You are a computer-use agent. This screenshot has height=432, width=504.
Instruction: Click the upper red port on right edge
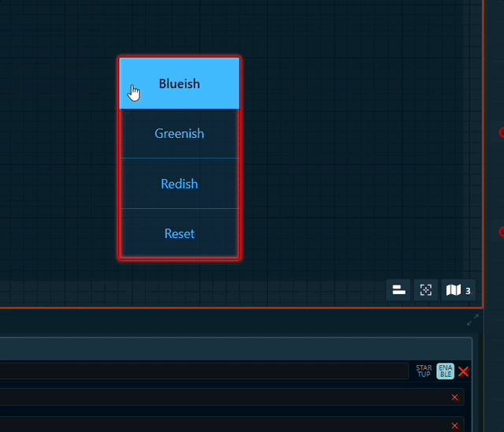click(502, 132)
